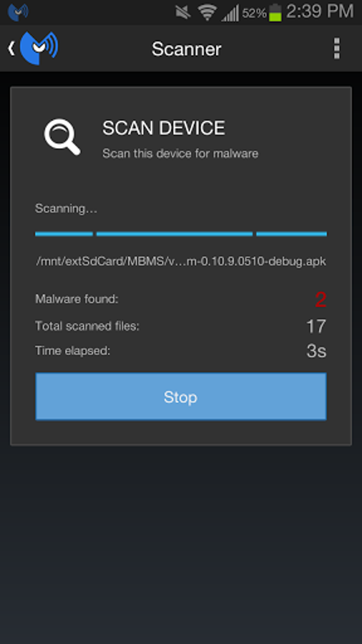The height and width of the screenshot is (644, 362).
Task: Tap the magnifying glass scan icon
Action: click(62, 136)
